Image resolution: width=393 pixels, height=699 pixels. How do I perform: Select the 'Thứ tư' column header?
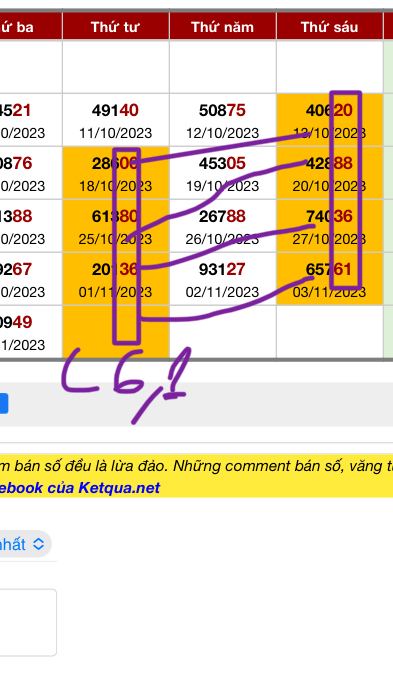click(115, 27)
